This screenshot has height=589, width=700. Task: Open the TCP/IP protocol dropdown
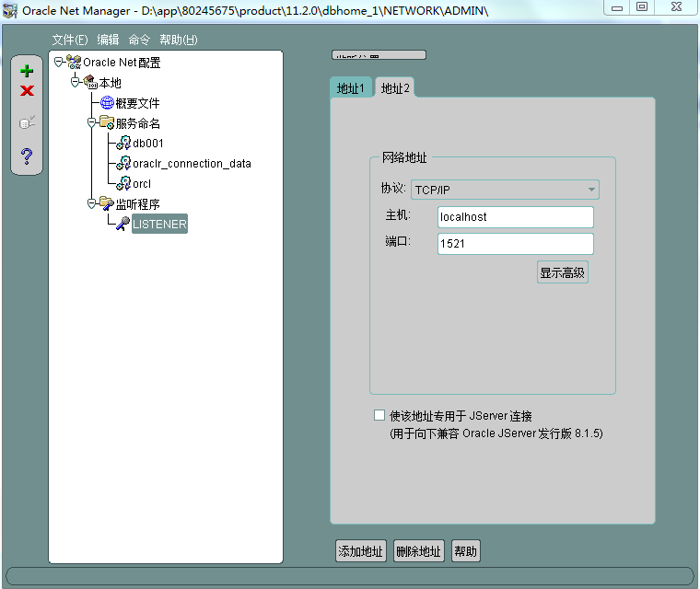[x=505, y=190]
